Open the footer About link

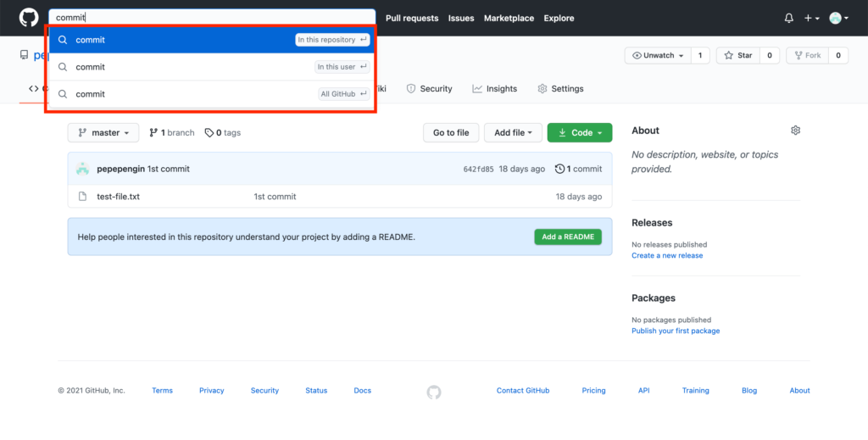[799, 390]
